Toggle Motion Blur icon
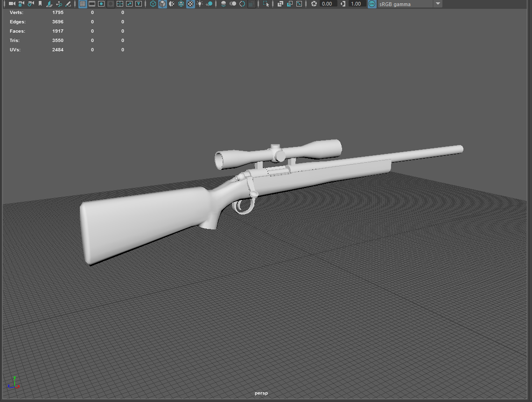The height and width of the screenshot is (402, 532). tap(233, 4)
